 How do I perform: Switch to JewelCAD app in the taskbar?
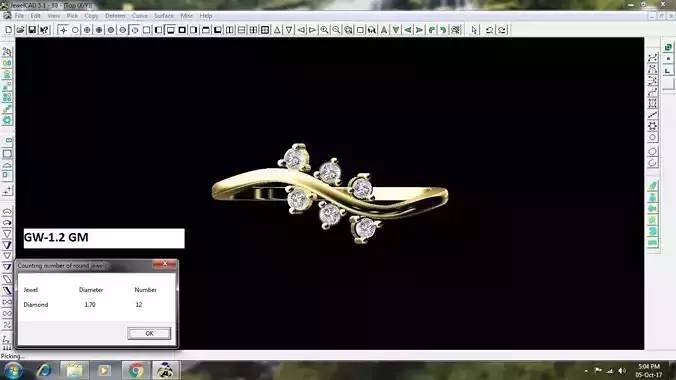(166, 371)
